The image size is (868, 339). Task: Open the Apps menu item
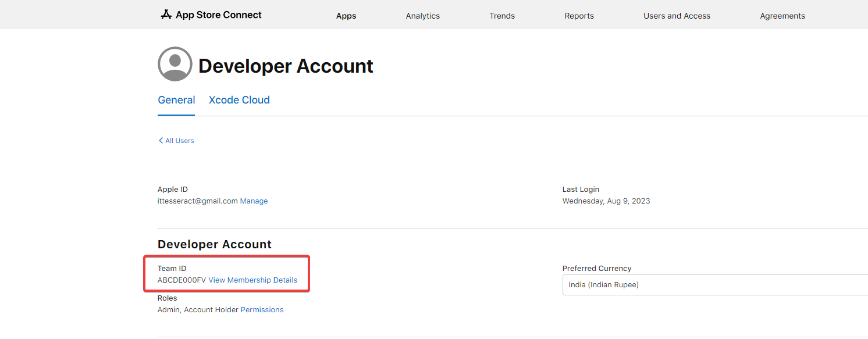point(346,16)
